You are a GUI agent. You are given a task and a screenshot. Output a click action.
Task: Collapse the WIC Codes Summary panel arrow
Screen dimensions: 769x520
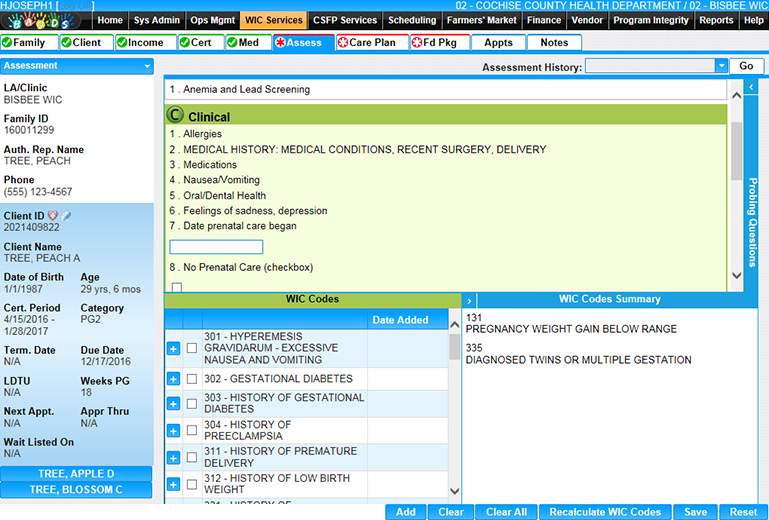coord(469,300)
